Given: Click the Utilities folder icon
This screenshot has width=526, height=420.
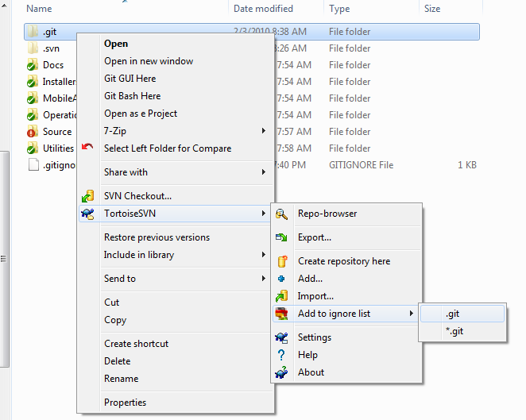Looking at the screenshot, I should [33, 148].
